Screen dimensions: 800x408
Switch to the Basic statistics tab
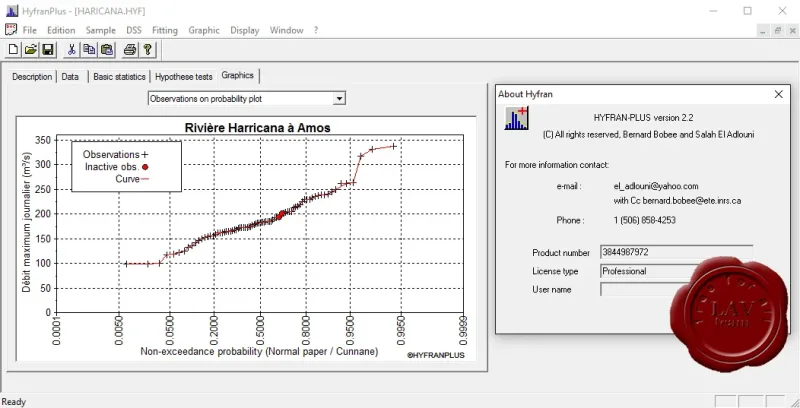[119, 76]
